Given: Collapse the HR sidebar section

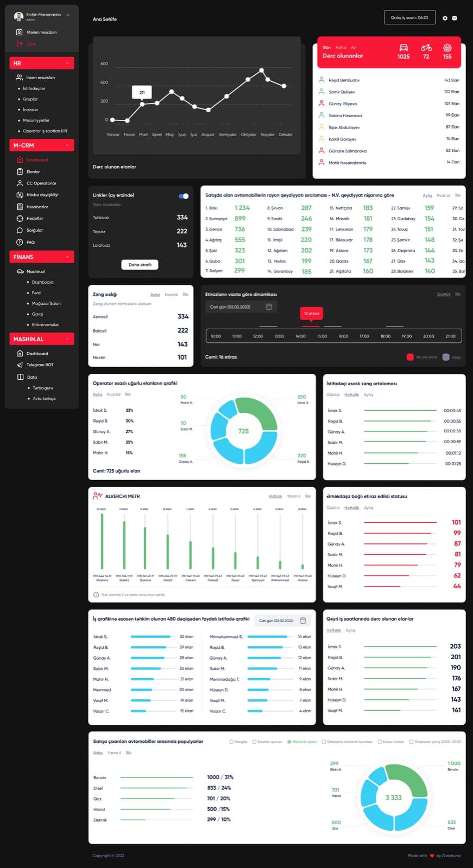Looking at the screenshot, I should click(x=67, y=63).
